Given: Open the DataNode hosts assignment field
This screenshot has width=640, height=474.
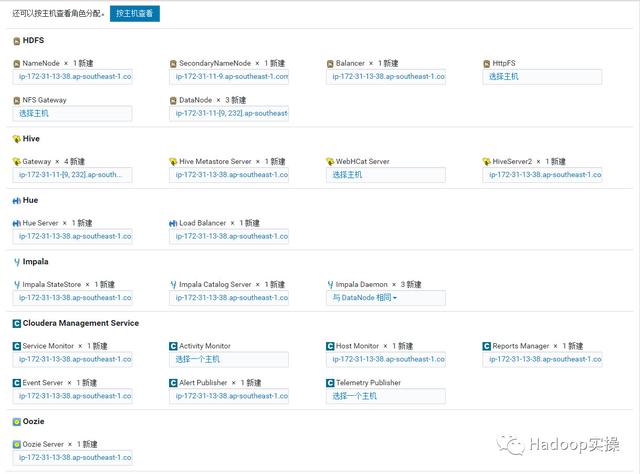Looking at the screenshot, I should (229, 113).
